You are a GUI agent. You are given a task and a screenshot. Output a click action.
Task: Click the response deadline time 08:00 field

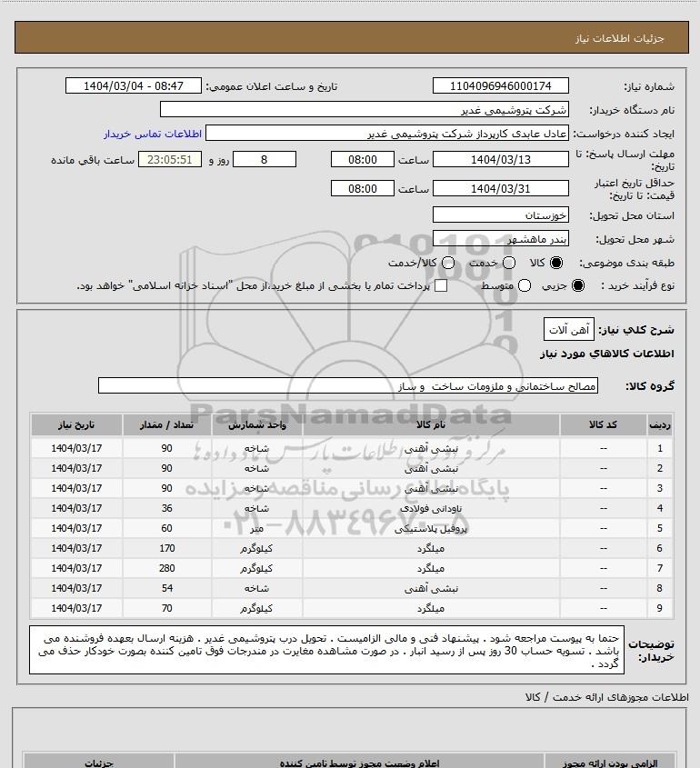coord(363,159)
